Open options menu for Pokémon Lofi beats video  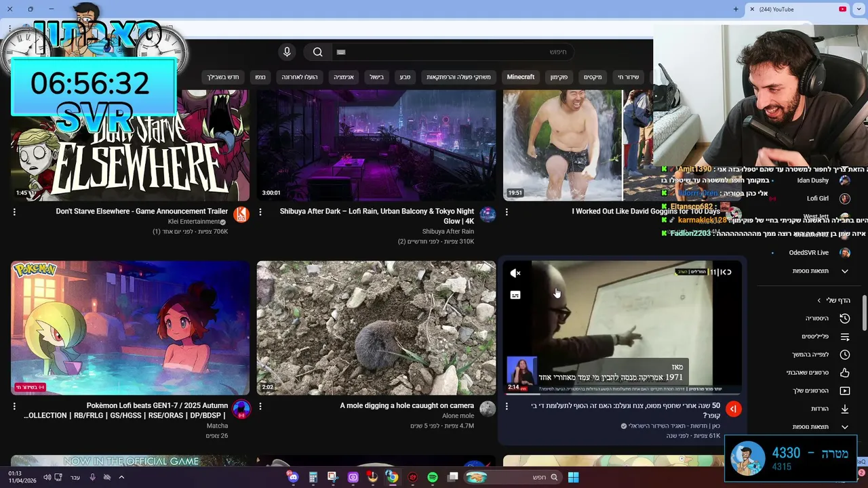14,407
